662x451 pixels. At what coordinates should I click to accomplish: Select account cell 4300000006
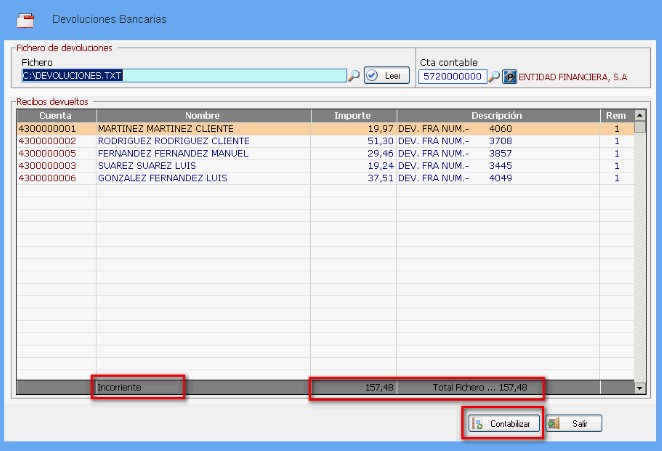47,178
